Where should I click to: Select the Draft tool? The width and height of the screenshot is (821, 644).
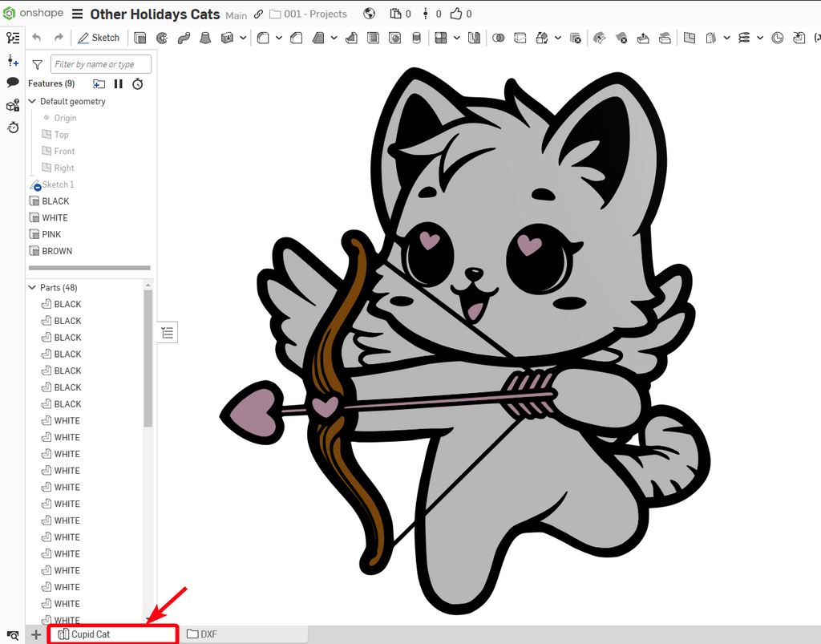[x=317, y=38]
